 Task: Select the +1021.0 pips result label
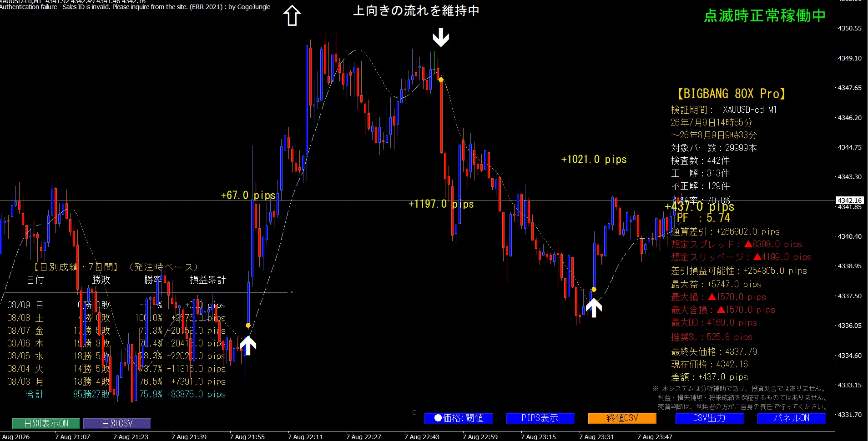click(x=594, y=160)
